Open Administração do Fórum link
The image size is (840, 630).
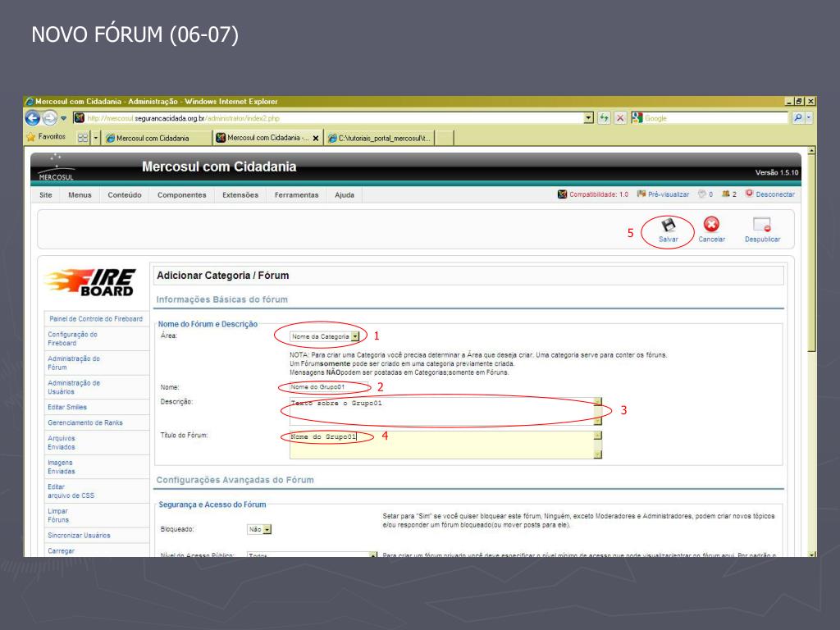click(73, 363)
